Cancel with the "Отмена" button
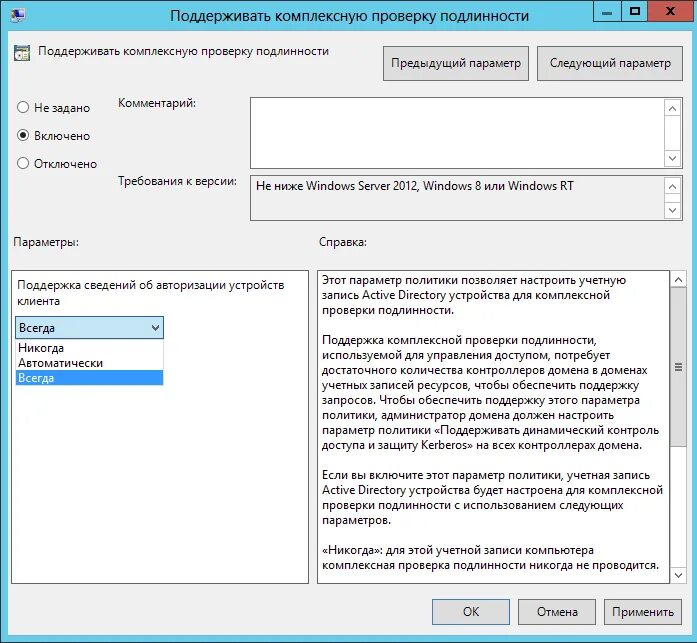 [557, 612]
